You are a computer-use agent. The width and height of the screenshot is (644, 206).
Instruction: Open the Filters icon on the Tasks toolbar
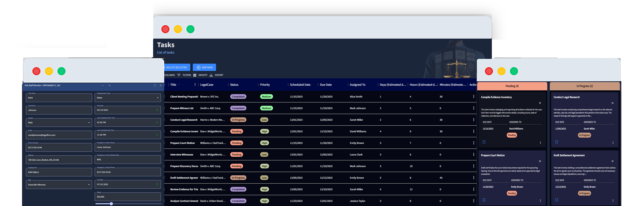179,75
